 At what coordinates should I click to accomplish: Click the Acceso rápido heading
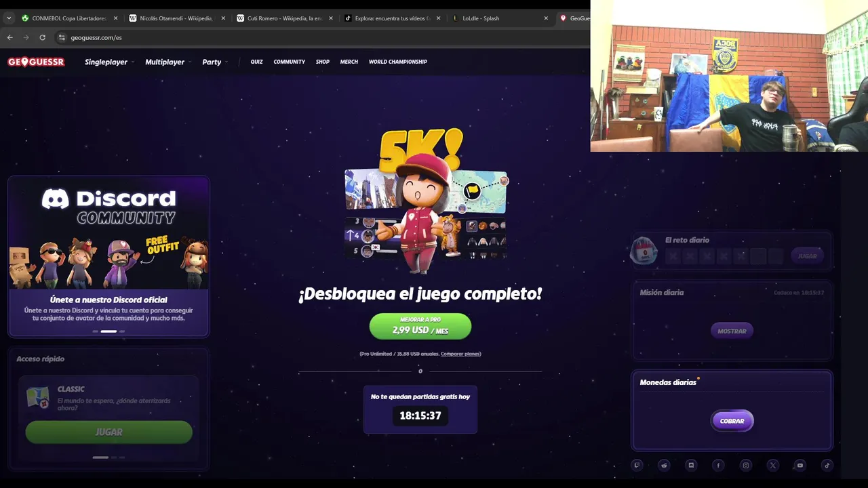pyautogui.click(x=41, y=359)
